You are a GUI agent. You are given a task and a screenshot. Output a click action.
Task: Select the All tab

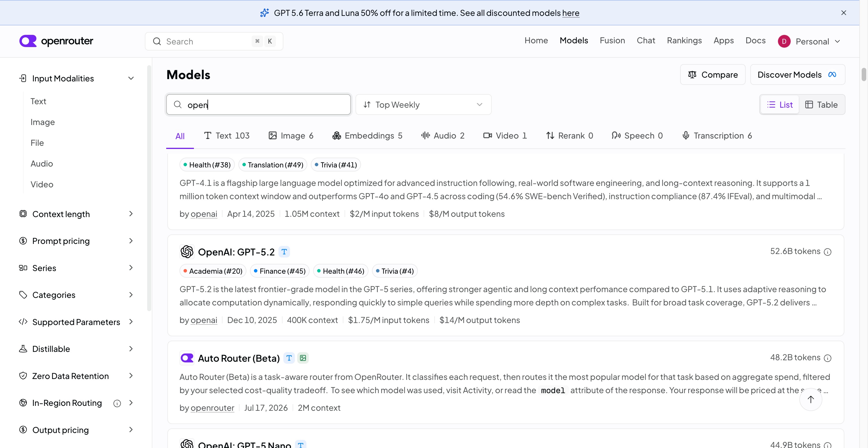tap(180, 136)
